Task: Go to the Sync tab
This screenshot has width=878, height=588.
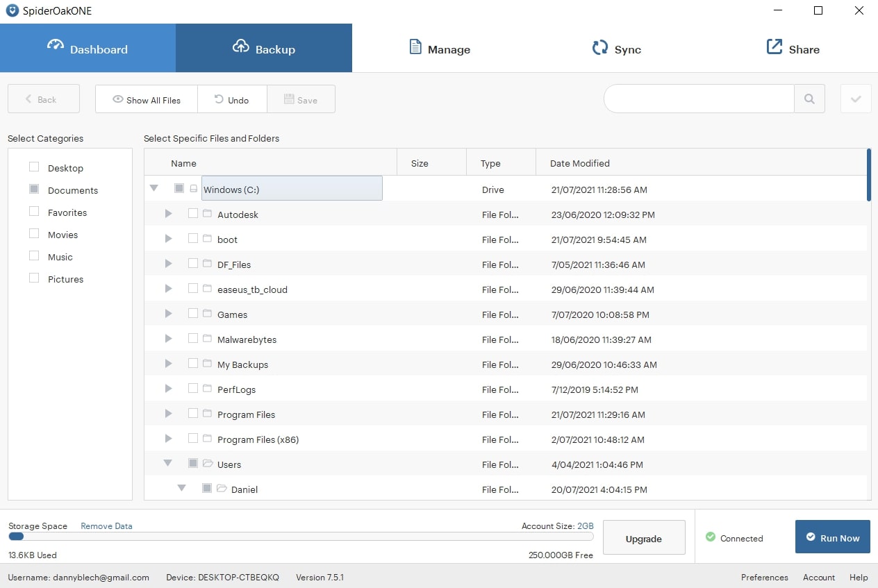Action: 615,48
